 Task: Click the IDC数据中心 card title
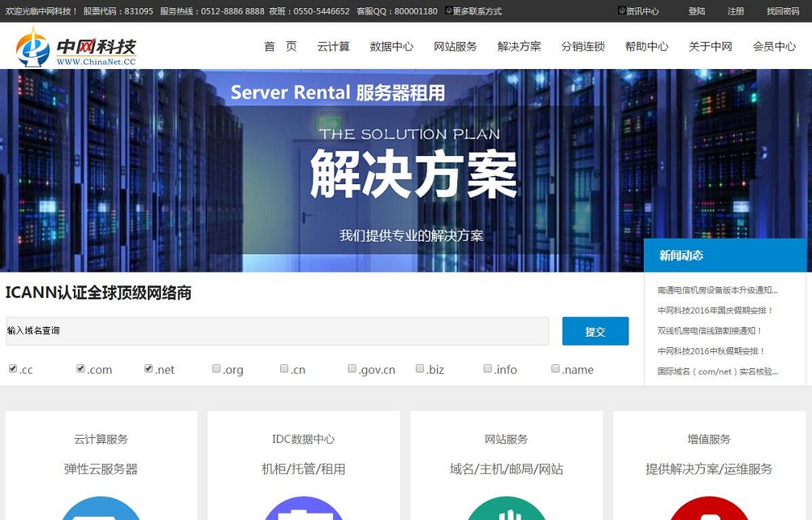[x=304, y=440]
